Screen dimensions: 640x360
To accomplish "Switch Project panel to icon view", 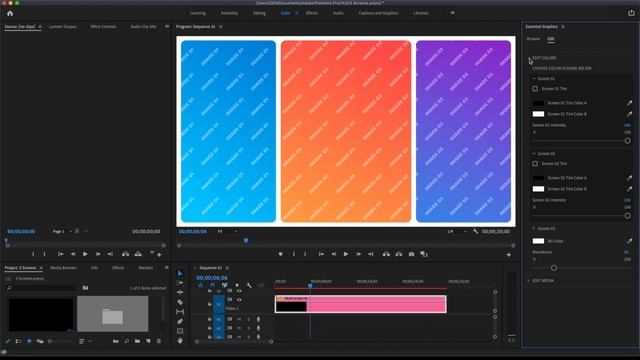I will (x=29, y=341).
